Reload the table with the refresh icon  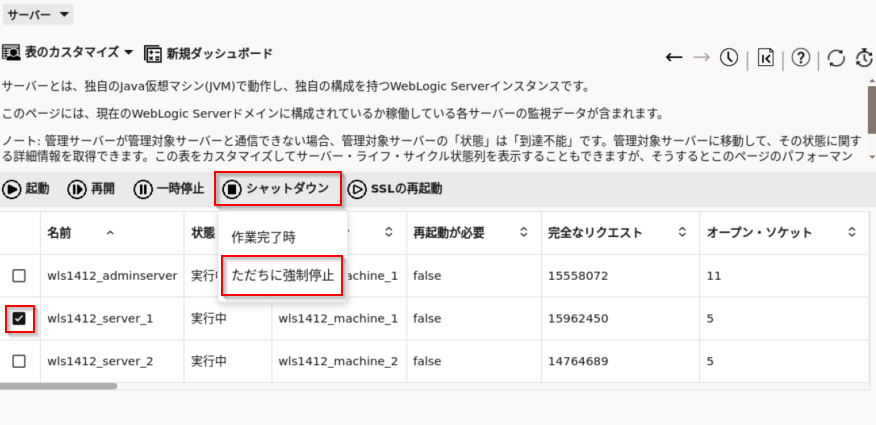pos(836,59)
